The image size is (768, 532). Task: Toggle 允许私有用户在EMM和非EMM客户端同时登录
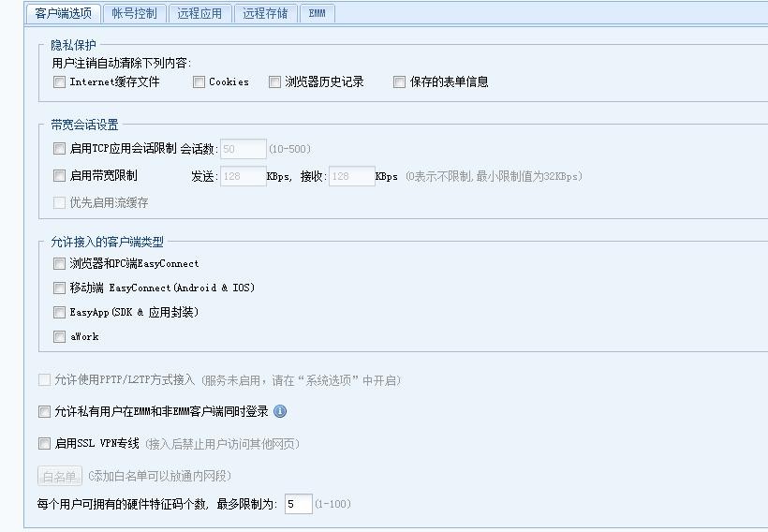coord(44,412)
